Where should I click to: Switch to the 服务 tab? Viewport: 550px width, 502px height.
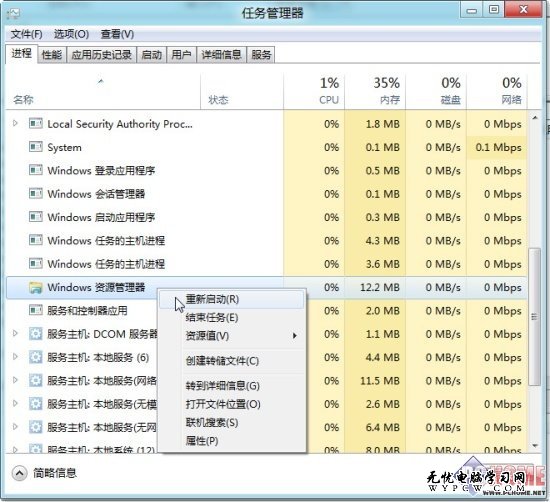261,55
